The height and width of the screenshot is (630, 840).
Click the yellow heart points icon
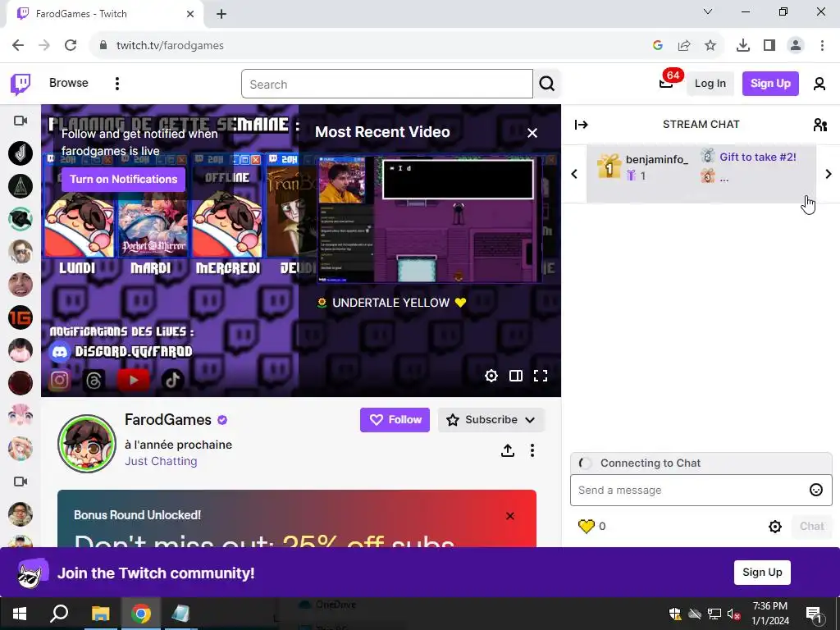click(587, 526)
